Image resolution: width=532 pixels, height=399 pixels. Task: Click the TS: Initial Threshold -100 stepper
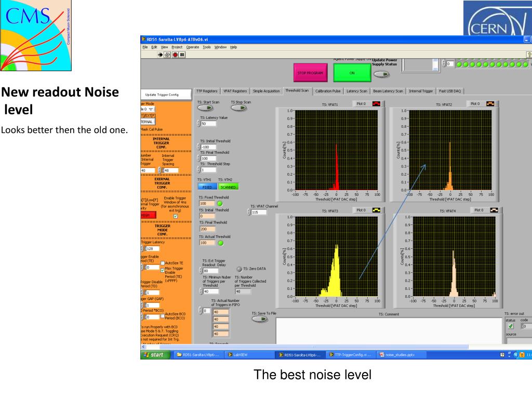click(199, 147)
